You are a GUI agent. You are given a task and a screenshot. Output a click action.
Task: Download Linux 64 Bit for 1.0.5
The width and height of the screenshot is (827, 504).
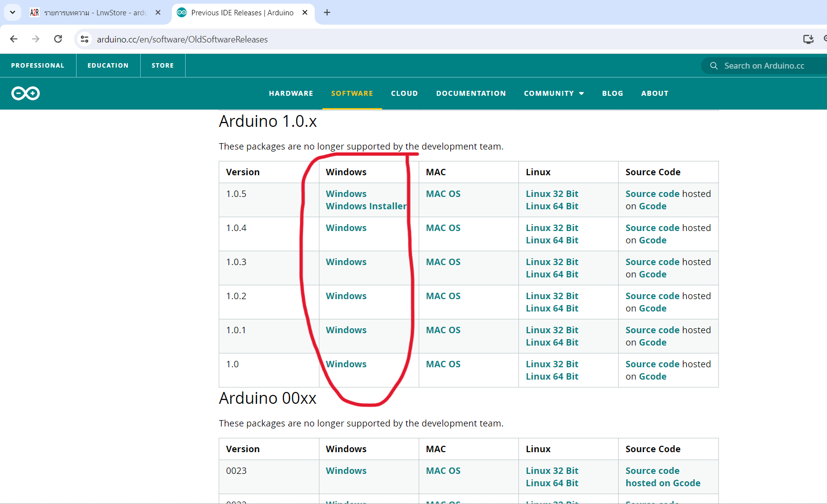click(x=552, y=206)
